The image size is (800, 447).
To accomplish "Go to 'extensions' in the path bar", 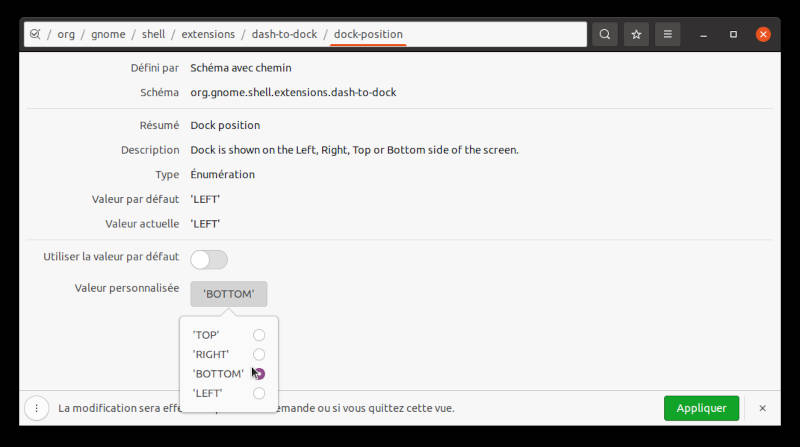I will point(208,34).
